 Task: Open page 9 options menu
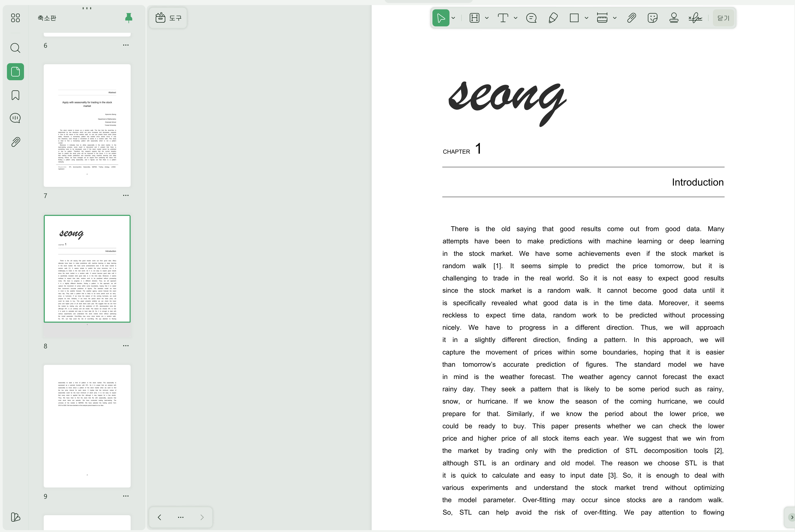(126, 496)
